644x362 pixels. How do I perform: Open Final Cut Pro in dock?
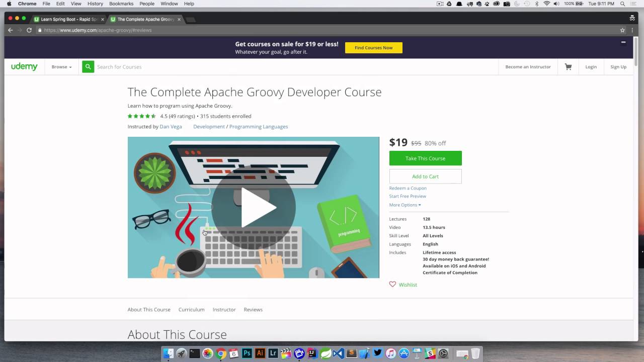click(x=286, y=353)
